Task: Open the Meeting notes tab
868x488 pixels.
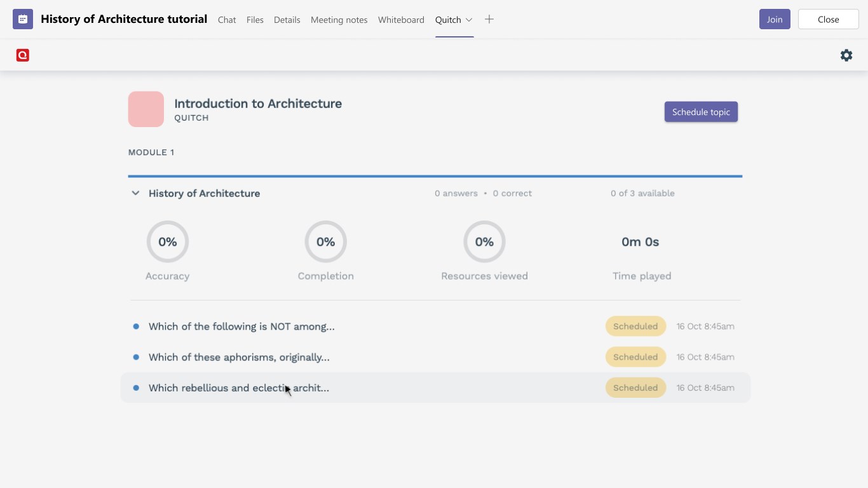Action: (x=339, y=20)
